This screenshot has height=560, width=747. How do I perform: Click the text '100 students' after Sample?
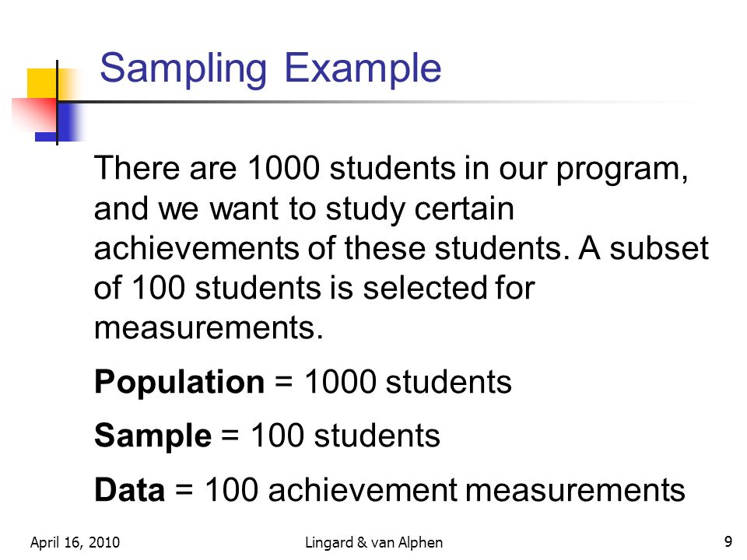tap(345, 436)
